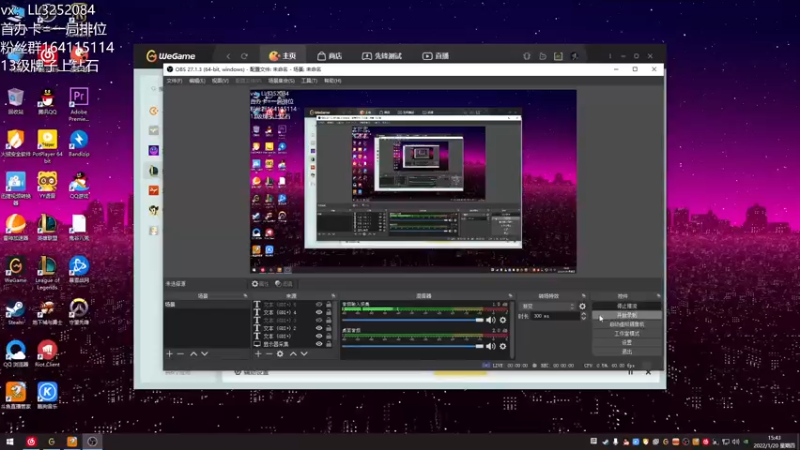The height and width of the screenshot is (450, 800).
Task: Open gear settings for 音频输入采集 mixer channel
Action: [x=503, y=320]
